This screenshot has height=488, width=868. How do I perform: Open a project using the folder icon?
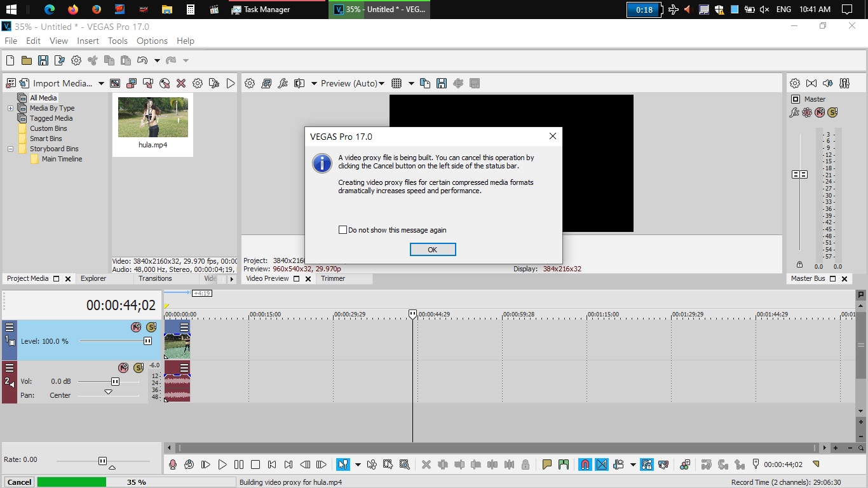tap(27, 60)
